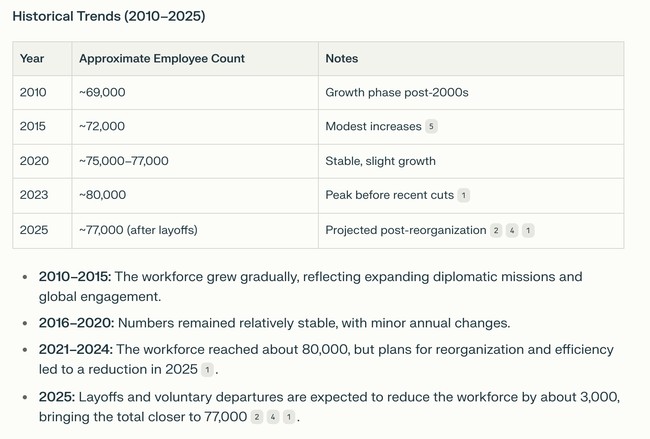This screenshot has height=439, width=650.
Task: Open citation 1 beside Peak before recent cuts
Action: click(x=463, y=195)
